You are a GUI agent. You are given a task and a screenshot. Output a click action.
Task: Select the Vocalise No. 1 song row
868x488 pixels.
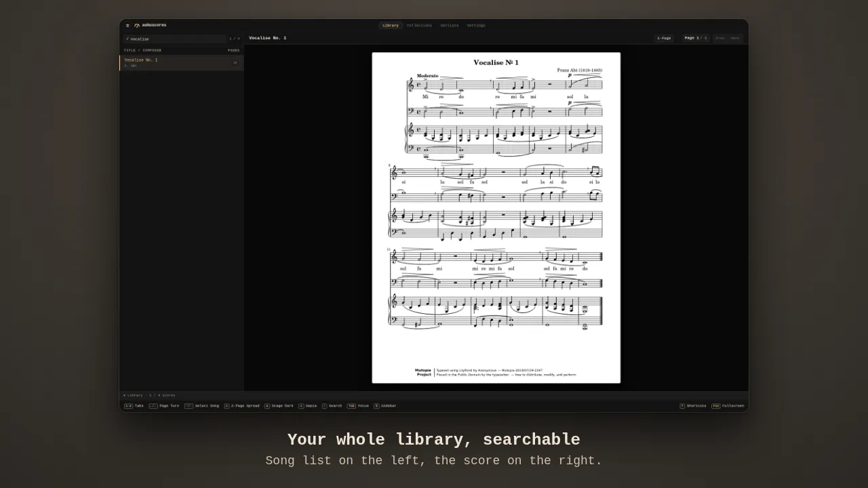point(182,62)
